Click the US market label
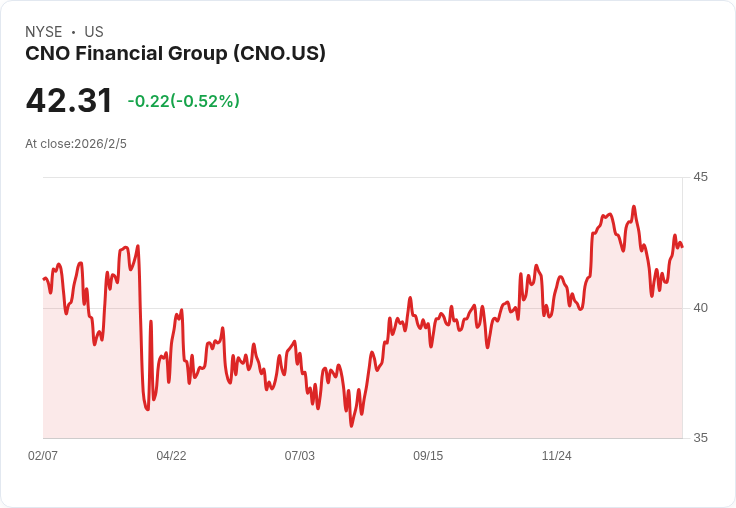 (x=94, y=32)
